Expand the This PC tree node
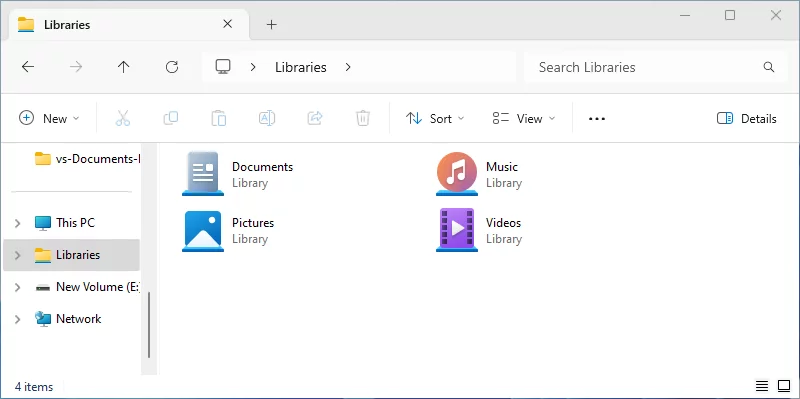 (x=18, y=223)
